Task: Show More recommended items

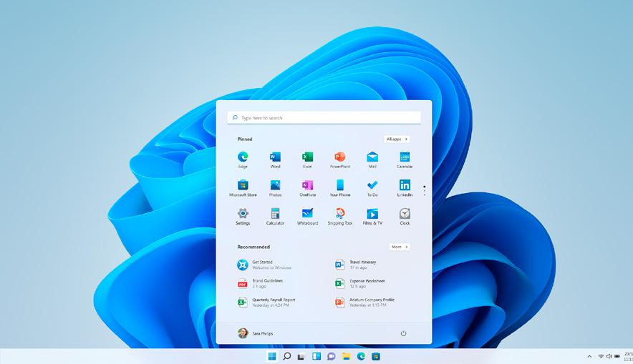Action: [400, 247]
